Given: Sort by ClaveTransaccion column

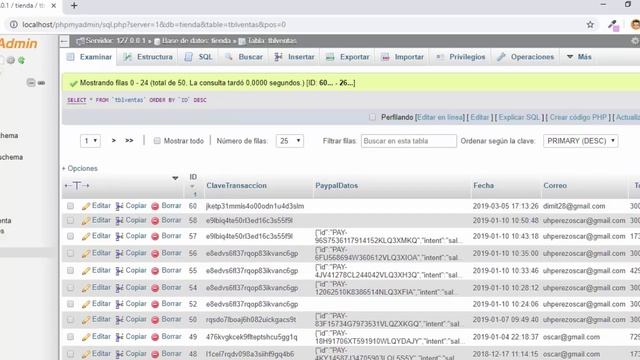Looking at the screenshot, I should click(236, 186).
